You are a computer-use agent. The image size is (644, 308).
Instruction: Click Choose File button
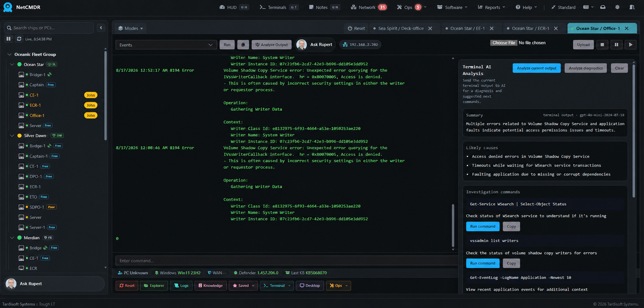pos(504,43)
